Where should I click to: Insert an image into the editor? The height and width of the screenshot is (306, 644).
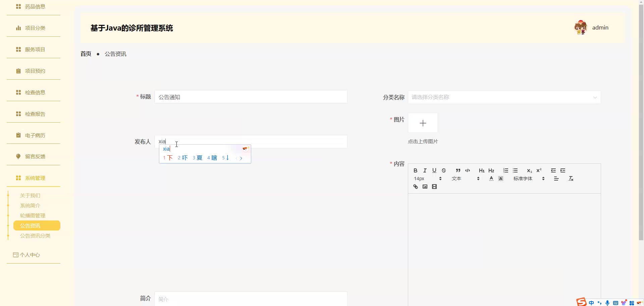(x=425, y=187)
